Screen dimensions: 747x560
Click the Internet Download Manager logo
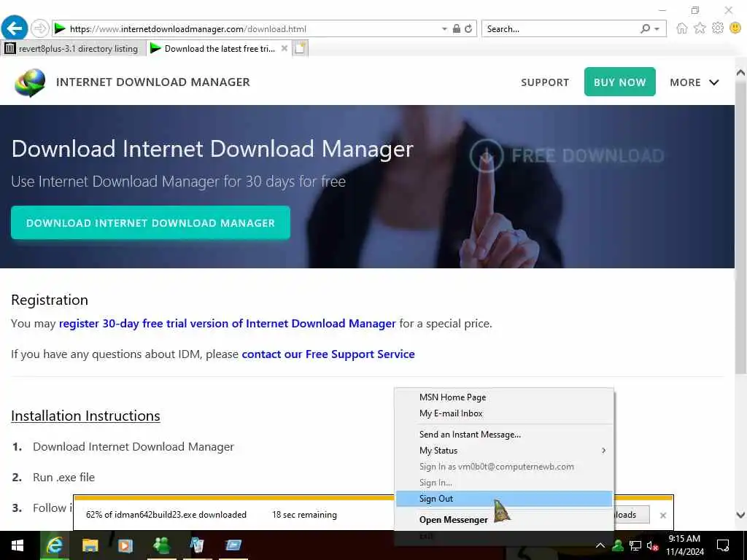pyautogui.click(x=30, y=82)
